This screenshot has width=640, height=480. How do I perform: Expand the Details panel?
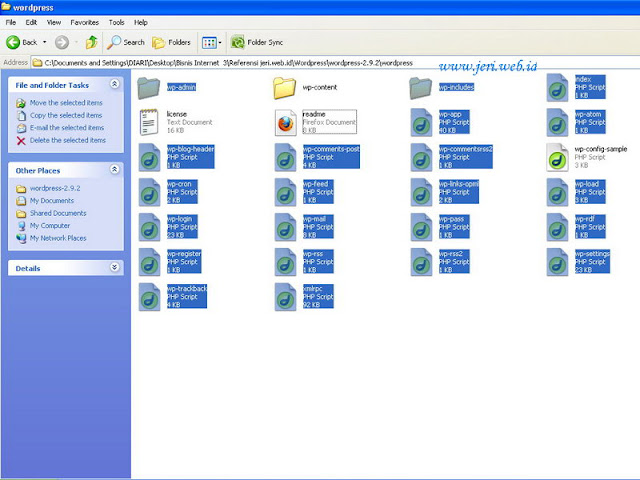pyautogui.click(x=115, y=267)
